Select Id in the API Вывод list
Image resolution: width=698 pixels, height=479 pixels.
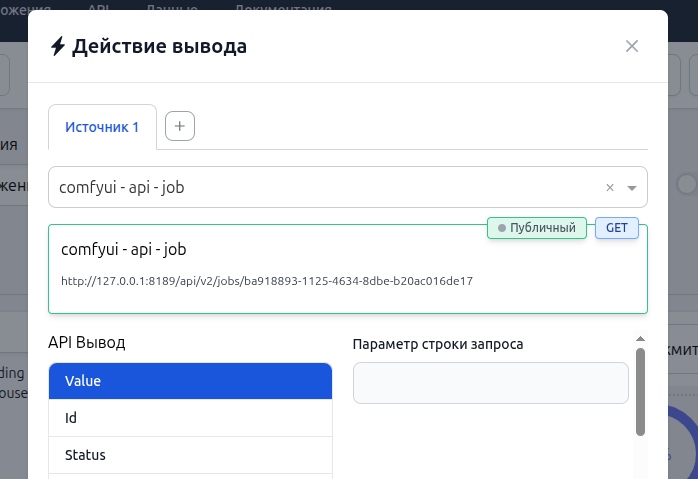pos(191,418)
